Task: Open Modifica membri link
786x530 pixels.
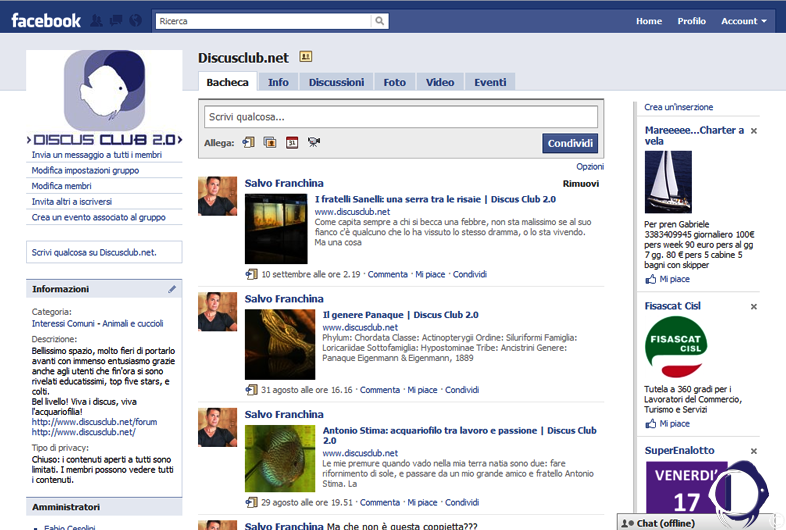Action: pos(62,186)
